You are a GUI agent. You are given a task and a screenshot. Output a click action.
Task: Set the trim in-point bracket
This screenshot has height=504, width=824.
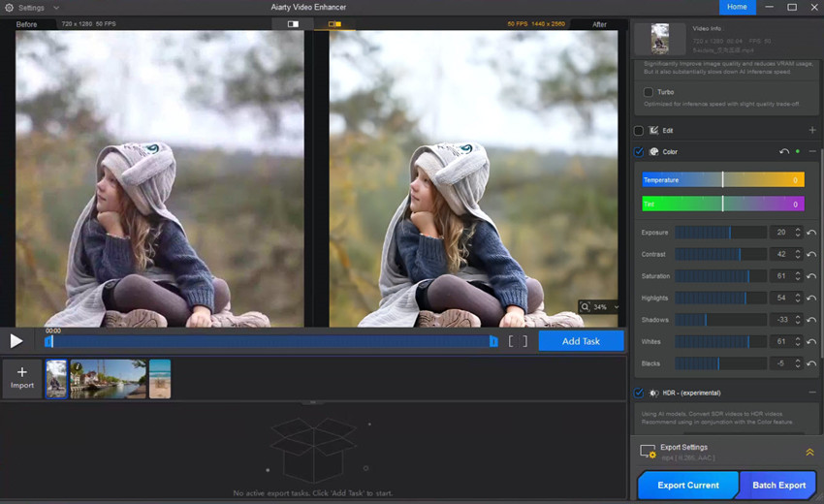click(x=511, y=341)
